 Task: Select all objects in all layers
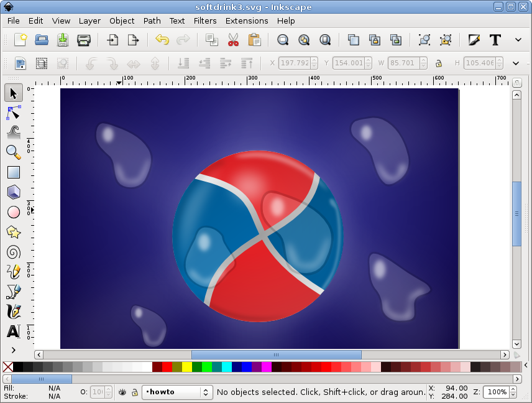(42, 63)
